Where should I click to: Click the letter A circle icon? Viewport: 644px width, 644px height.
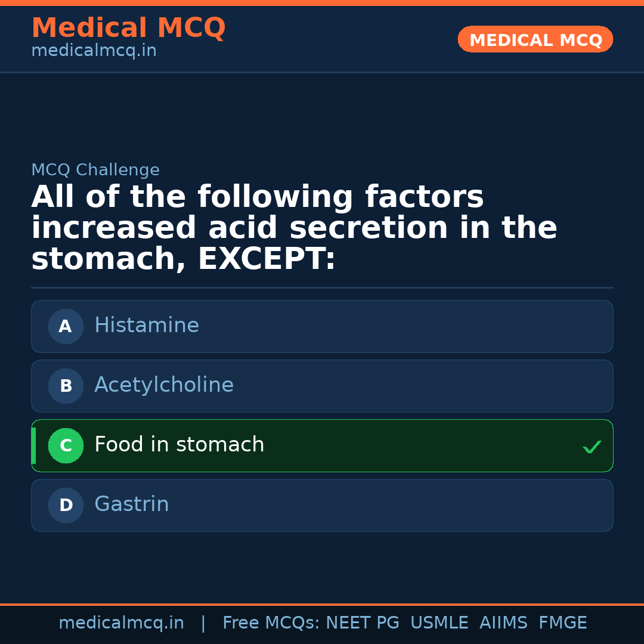[x=66, y=326]
